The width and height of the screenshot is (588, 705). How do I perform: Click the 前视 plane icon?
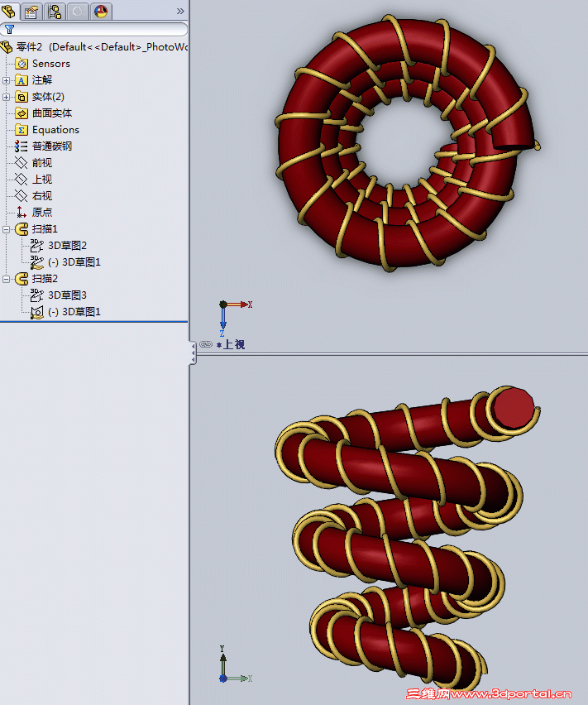22,163
